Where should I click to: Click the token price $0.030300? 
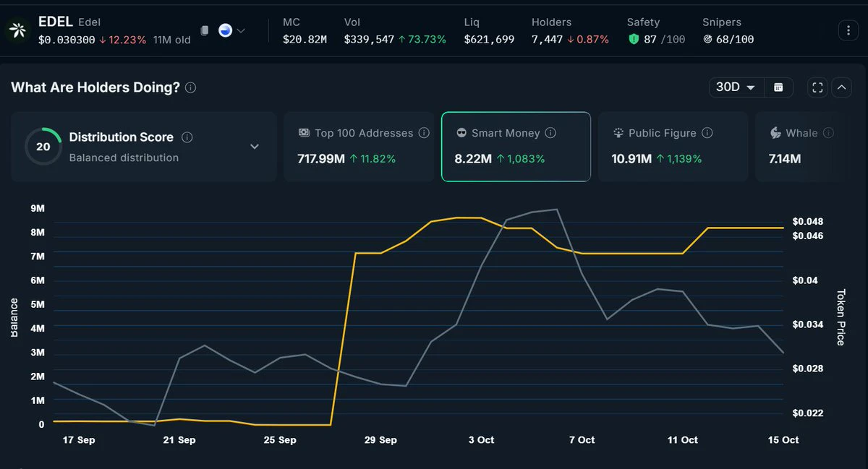click(67, 40)
